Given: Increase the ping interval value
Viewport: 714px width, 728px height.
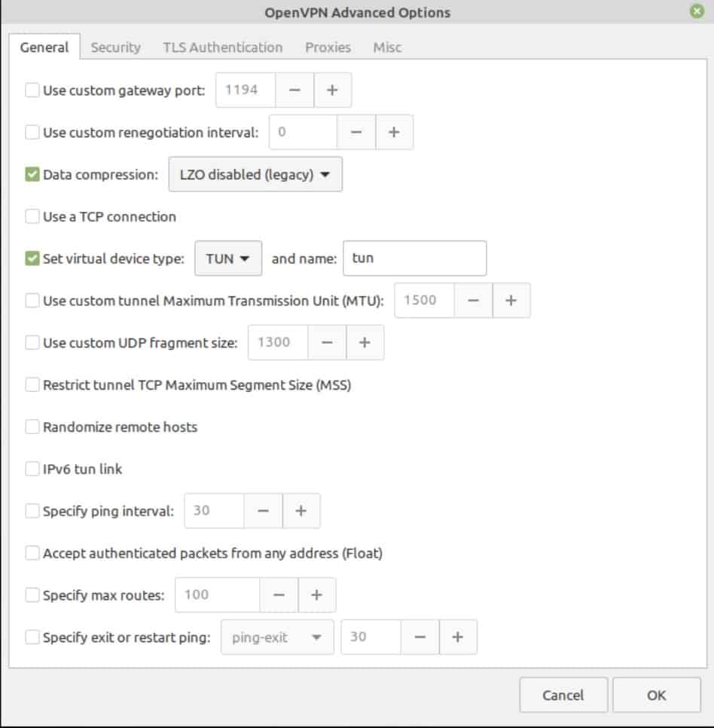Looking at the screenshot, I should pos(301,511).
